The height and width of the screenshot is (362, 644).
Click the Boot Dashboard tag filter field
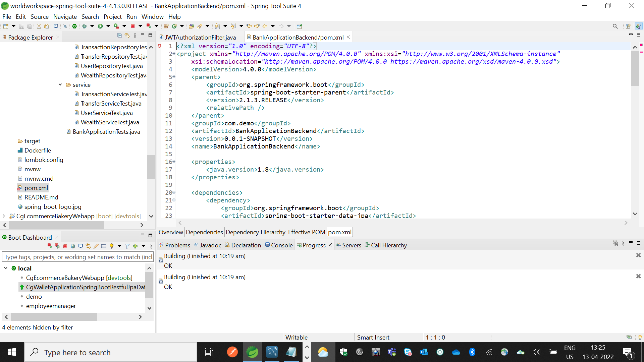coord(78,257)
